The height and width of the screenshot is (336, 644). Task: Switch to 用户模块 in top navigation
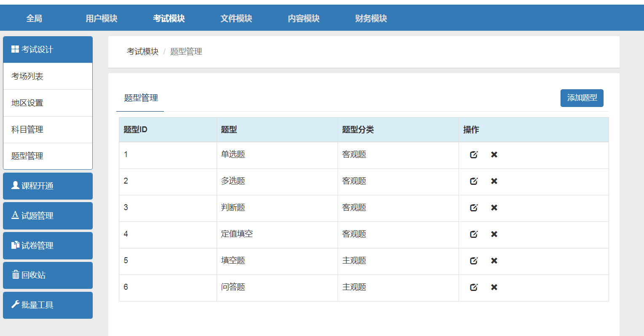[102, 19]
